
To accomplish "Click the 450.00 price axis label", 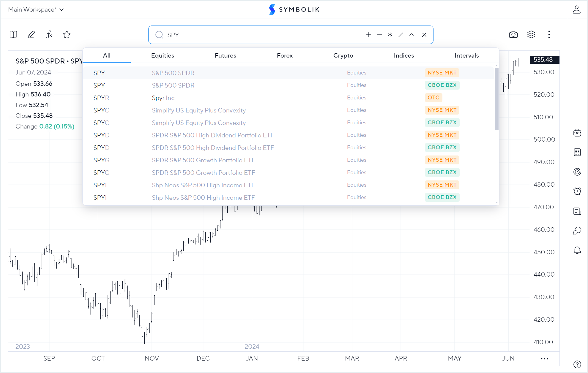I will (x=544, y=252).
